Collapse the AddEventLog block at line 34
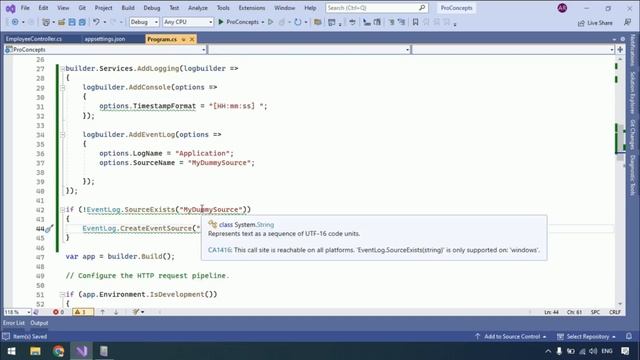Image resolution: width=640 pixels, height=360 pixels. coord(62,134)
